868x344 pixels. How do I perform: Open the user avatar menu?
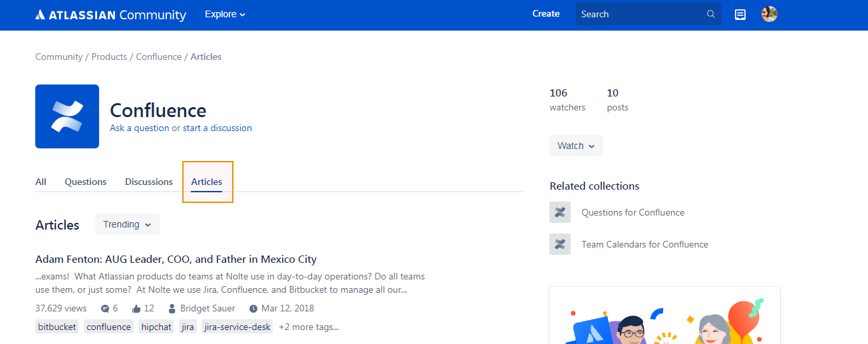click(770, 14)
